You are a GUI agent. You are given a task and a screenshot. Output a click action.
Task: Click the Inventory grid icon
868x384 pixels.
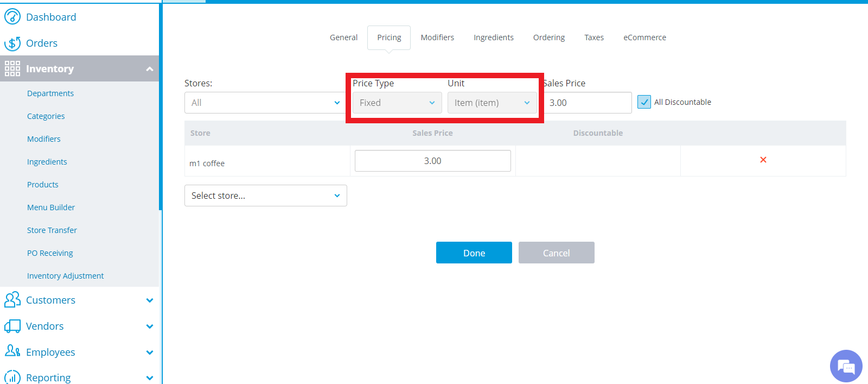tap(12, 68)
